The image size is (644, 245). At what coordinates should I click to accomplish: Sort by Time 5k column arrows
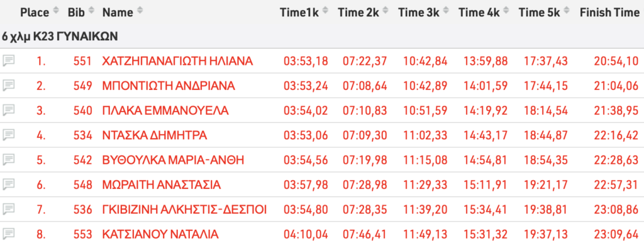[x=567, y=12]
